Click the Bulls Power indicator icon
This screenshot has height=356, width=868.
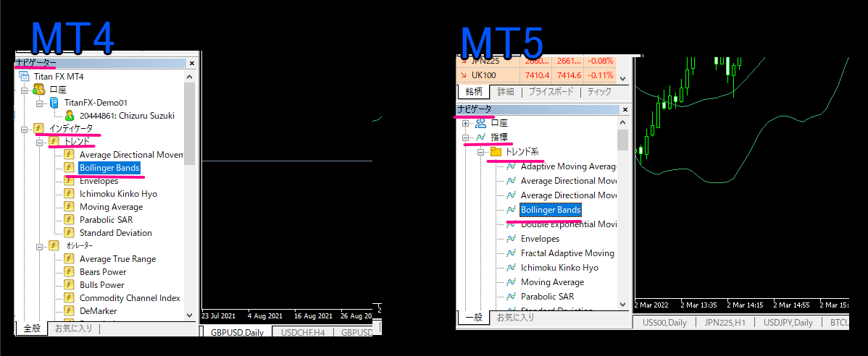[x=70, y=284]
